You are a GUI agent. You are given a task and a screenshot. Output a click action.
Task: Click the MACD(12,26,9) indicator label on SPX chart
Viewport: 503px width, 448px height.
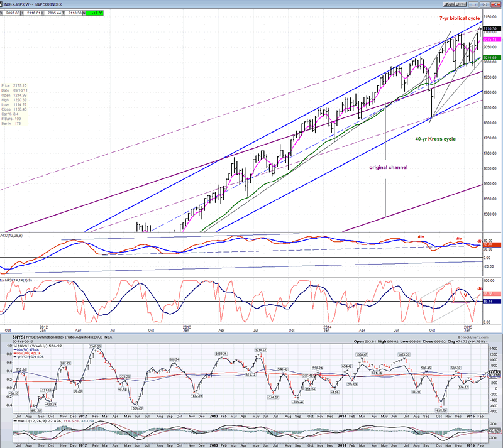point(11,236)
